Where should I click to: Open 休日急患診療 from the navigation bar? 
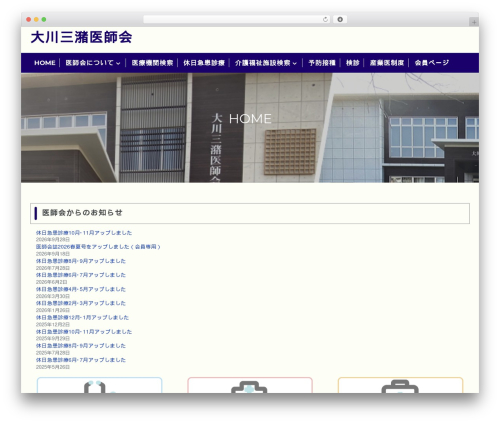(x=204, y=63)
